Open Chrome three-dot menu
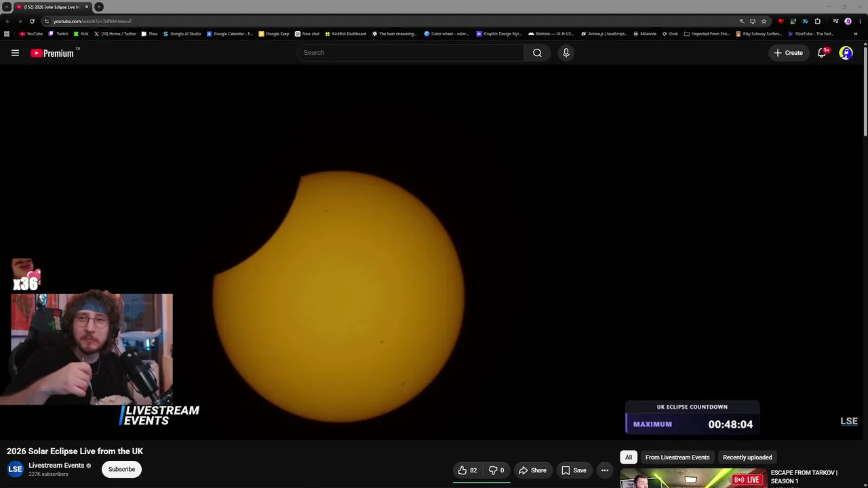 point(860,21)
